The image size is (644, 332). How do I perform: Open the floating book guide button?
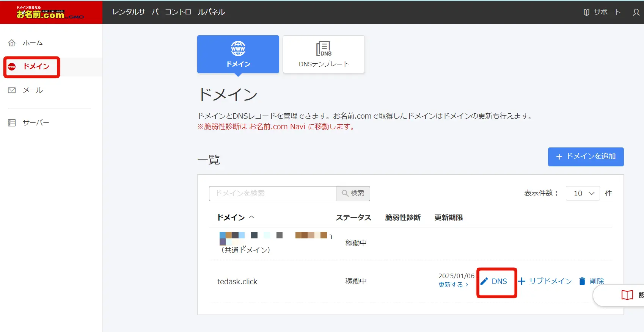(x=627, y=295)
